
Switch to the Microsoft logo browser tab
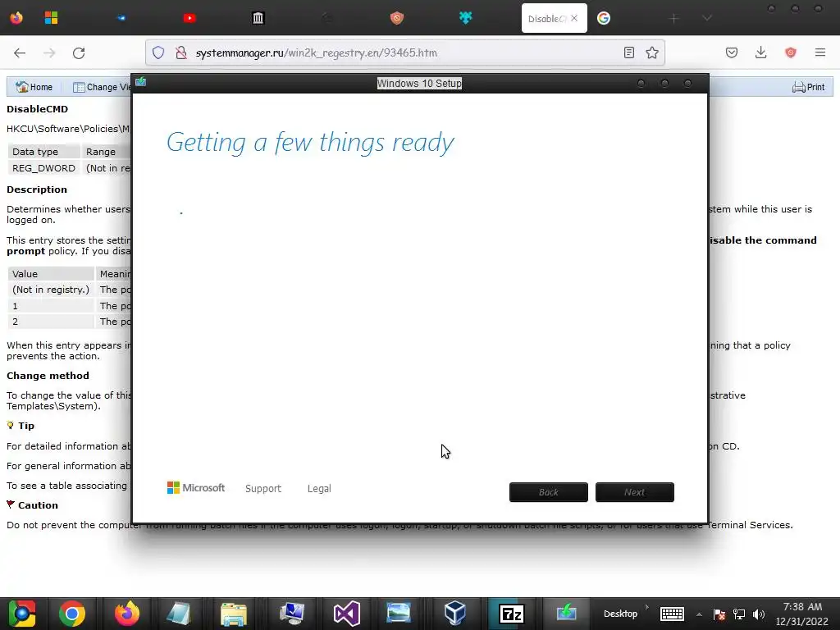(x=51, y=18)
